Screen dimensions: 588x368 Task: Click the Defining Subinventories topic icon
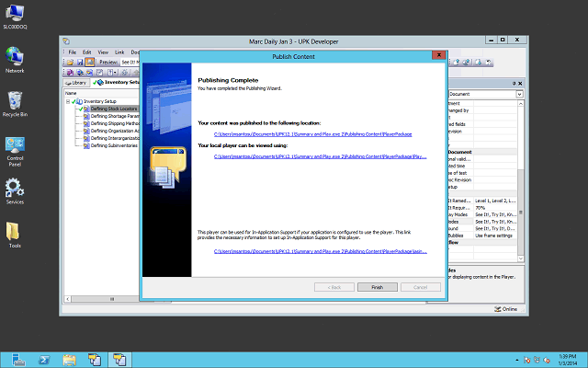(86, 145)
